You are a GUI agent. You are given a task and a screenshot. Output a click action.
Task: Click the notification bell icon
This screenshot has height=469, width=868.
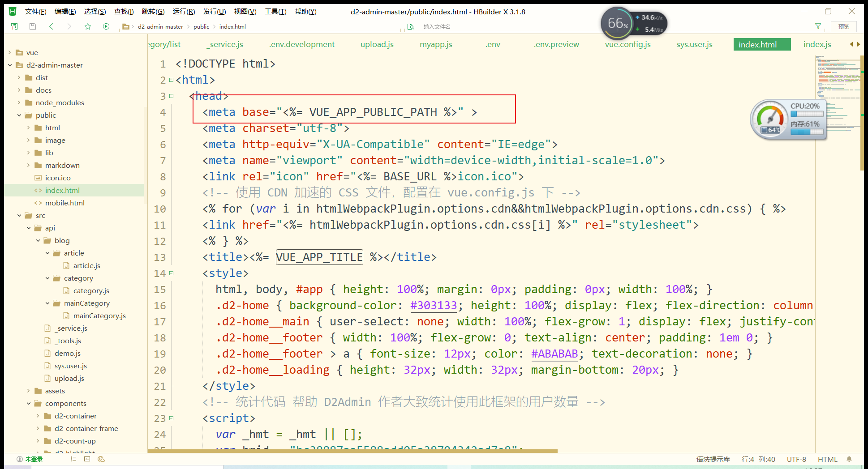(849, 459)
